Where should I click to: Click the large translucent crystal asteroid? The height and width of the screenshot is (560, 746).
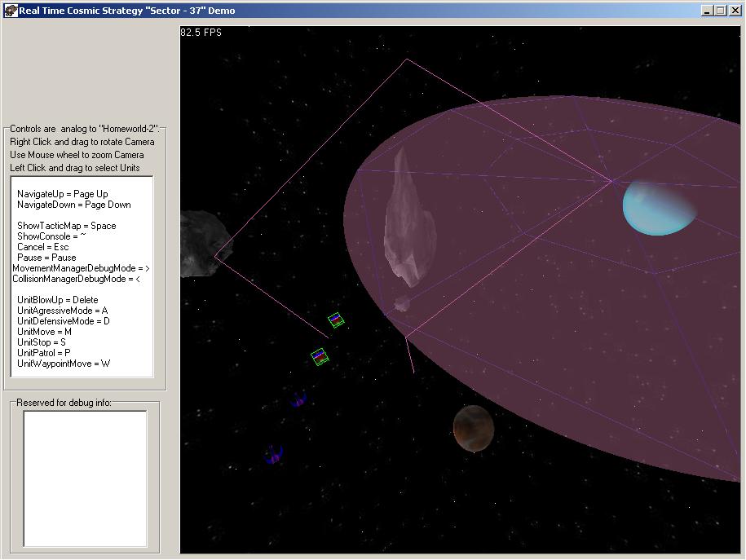(409, 218)
